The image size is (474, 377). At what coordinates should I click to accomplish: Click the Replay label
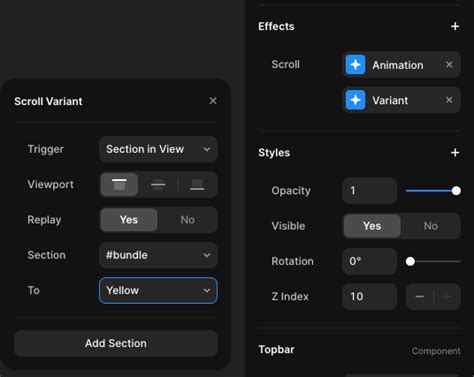coord(44,220)
